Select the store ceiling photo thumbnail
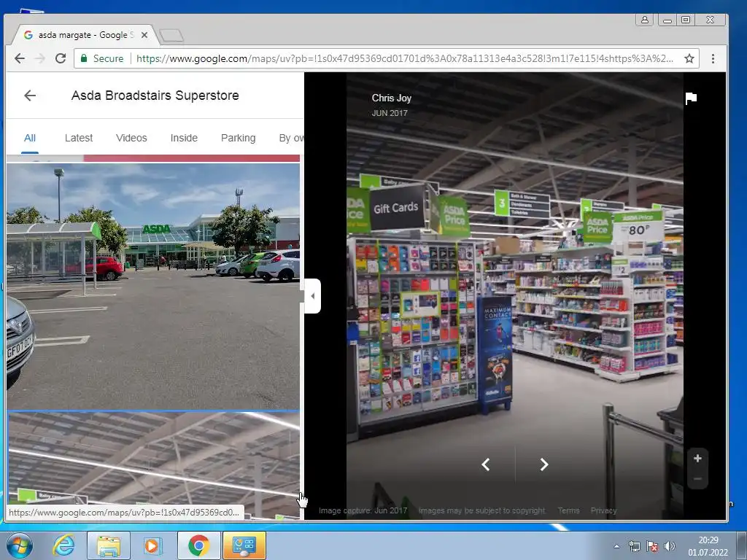Image resolution: width=747 pixels, height=560 pixels. click(153, 464)
